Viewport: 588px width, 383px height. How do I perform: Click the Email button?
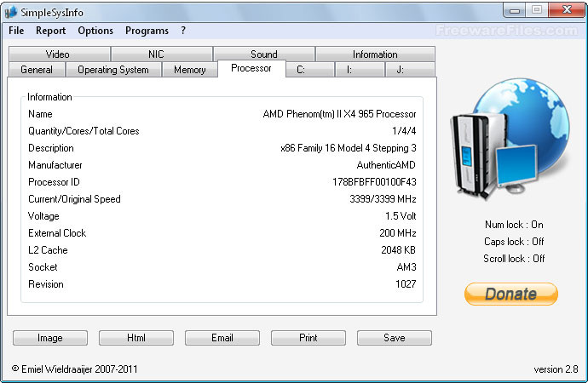(222, 338)
